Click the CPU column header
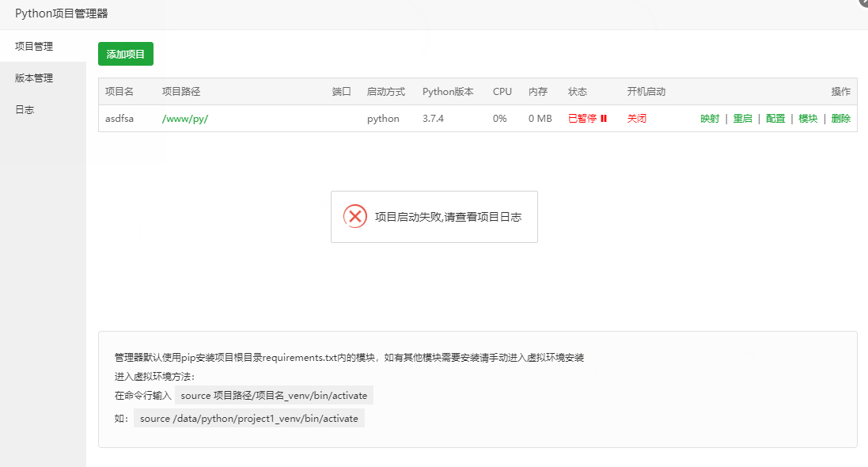868x467 pixels. coord(502,91)
